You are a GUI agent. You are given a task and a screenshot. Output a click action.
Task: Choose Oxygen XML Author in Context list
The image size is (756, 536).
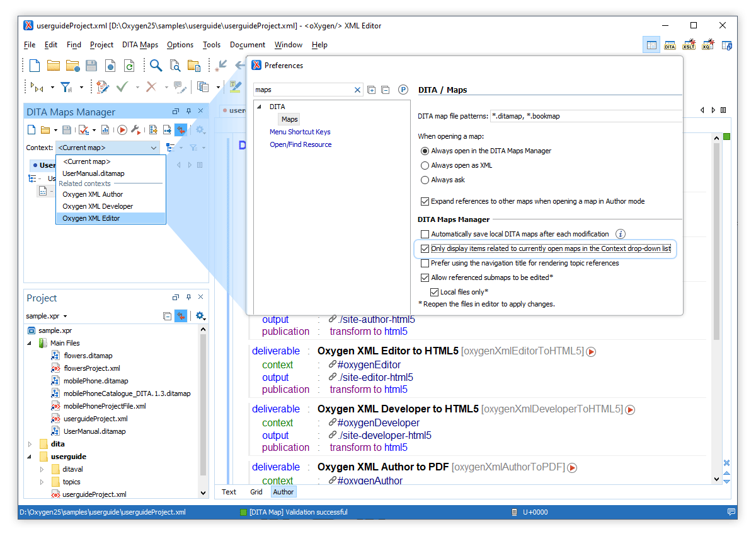tap(110, 194)
